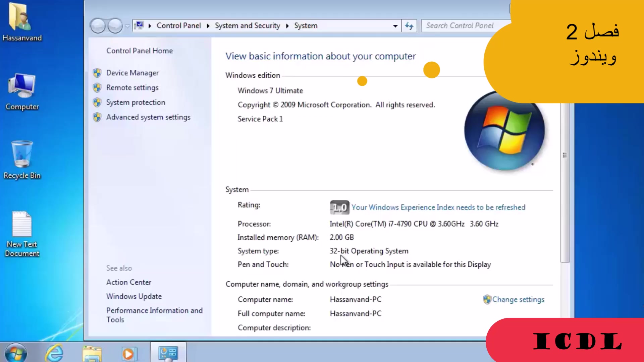644x362 pixels.
Task: Open recent pages dropdown arrow
Action: coord(127,26)
